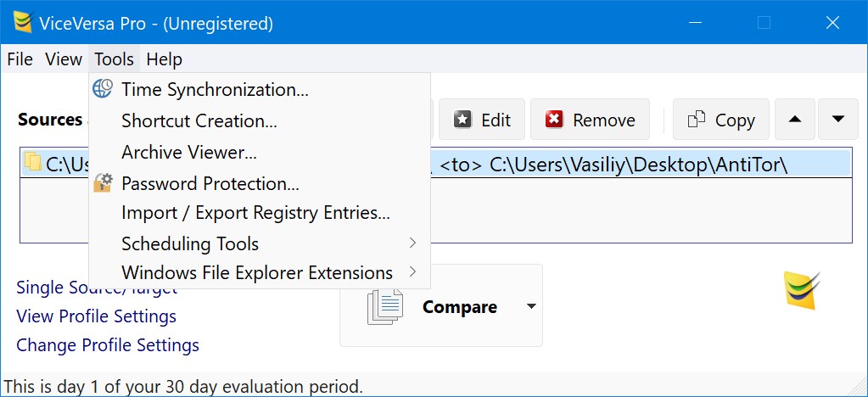This screenshot has width=868, height=397.
Task: Open the Compare button dropdown arrow
Action: (532, 306)
